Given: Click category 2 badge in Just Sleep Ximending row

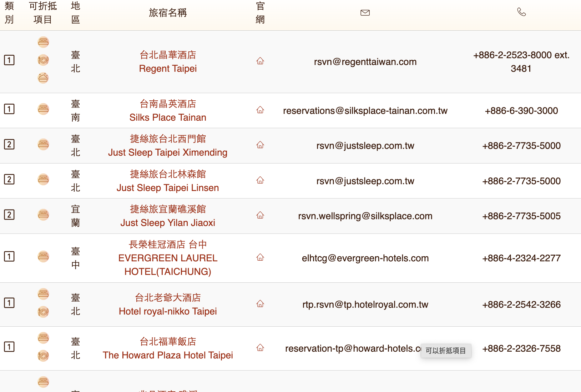Looking at the screenshot, I should click(x=9, y=144).
